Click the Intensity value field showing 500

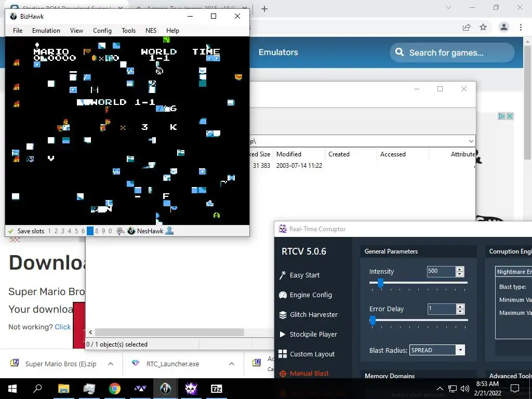(x=441, y=271)
